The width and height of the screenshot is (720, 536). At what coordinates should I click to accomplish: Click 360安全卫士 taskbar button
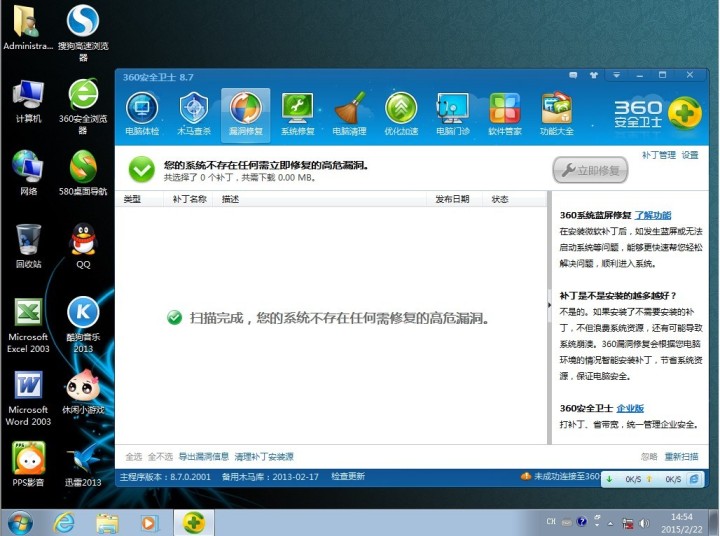[194, 523]
